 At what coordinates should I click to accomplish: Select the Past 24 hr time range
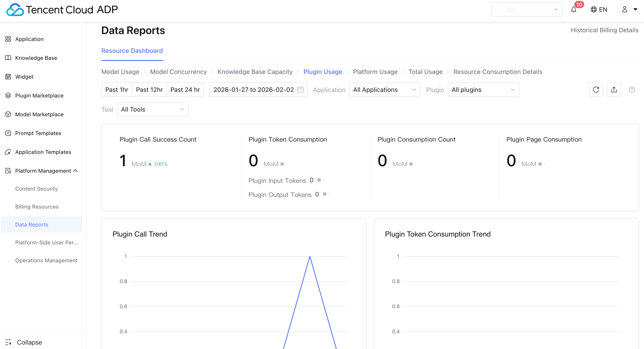[185, 90]
